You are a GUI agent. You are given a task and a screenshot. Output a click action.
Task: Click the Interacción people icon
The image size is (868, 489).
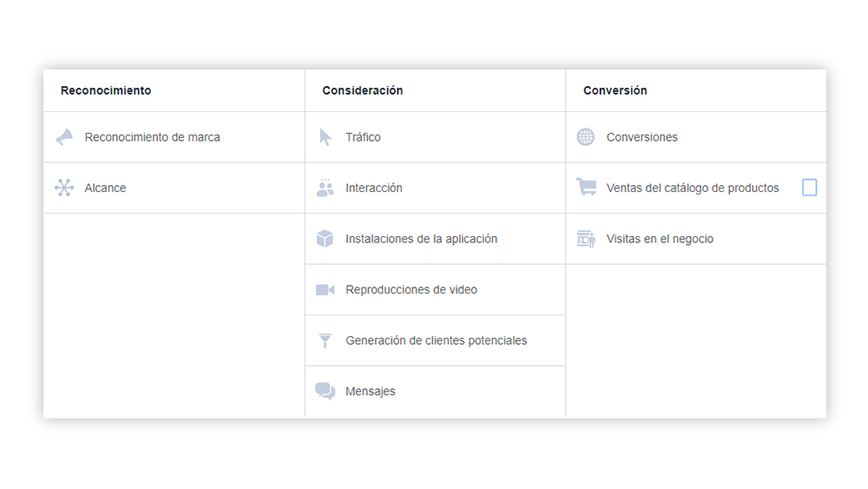(325, 188)
